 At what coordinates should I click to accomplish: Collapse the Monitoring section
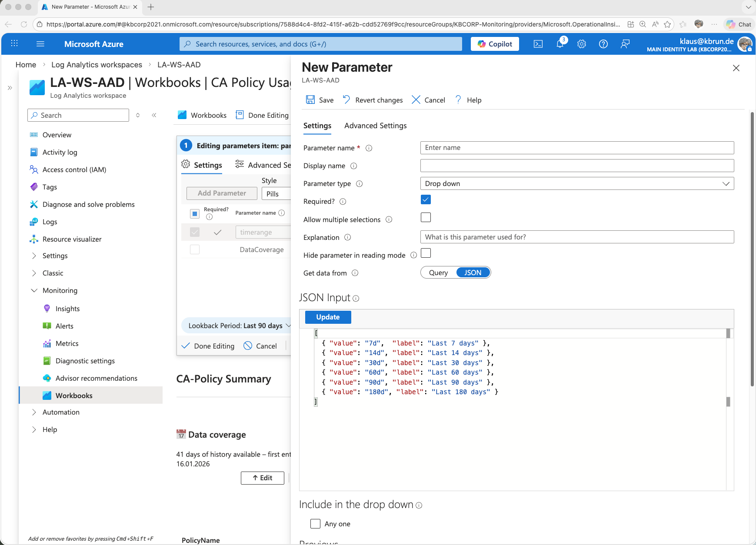[34, 290]
